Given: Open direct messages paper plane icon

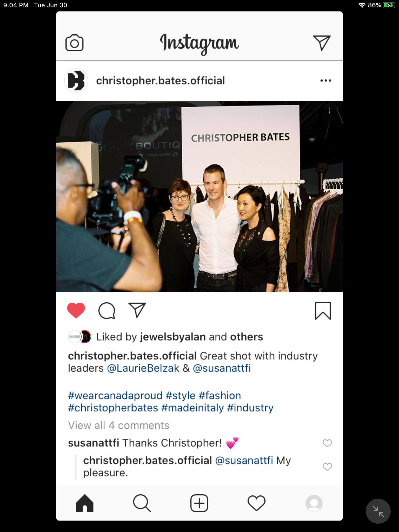Looking at the screenshot, I should pyautogui.click(x=322, y=43).
